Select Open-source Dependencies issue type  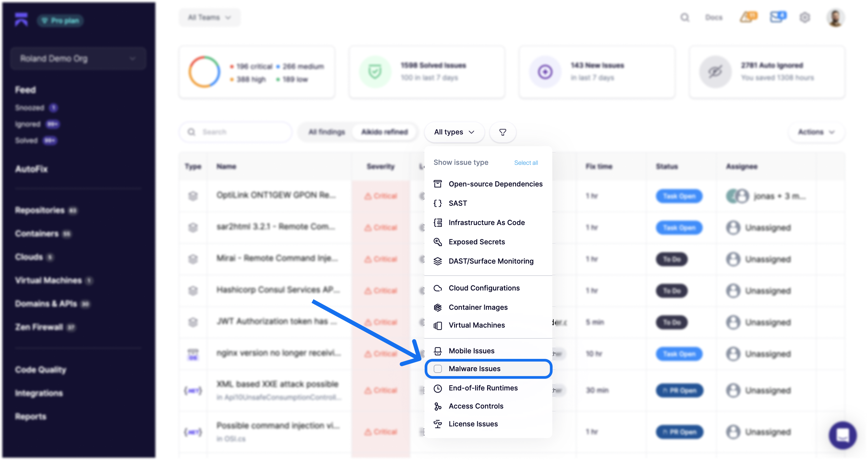click(488, 184)
